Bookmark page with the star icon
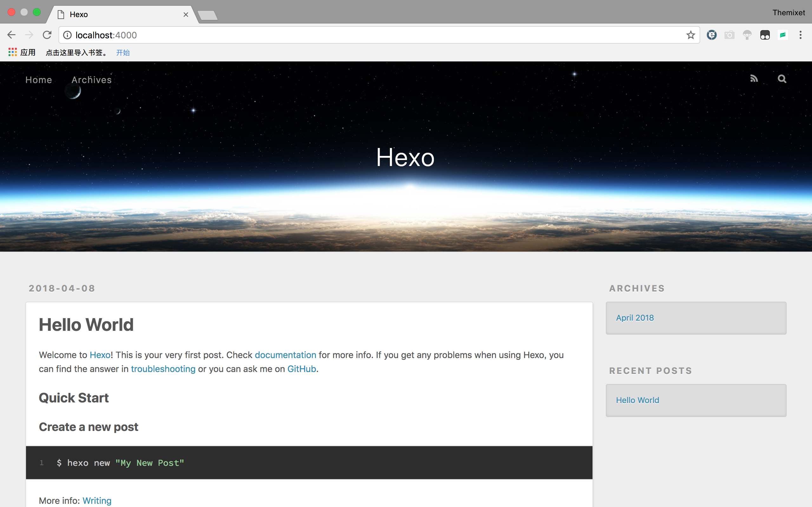 click(x=690, y=35)
